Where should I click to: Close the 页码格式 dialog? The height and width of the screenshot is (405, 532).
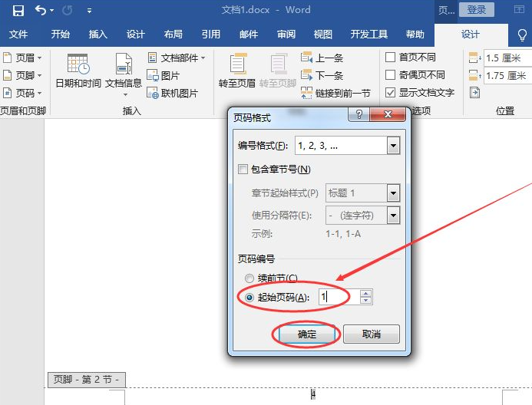pyautogui.click(x=388, y=114)
